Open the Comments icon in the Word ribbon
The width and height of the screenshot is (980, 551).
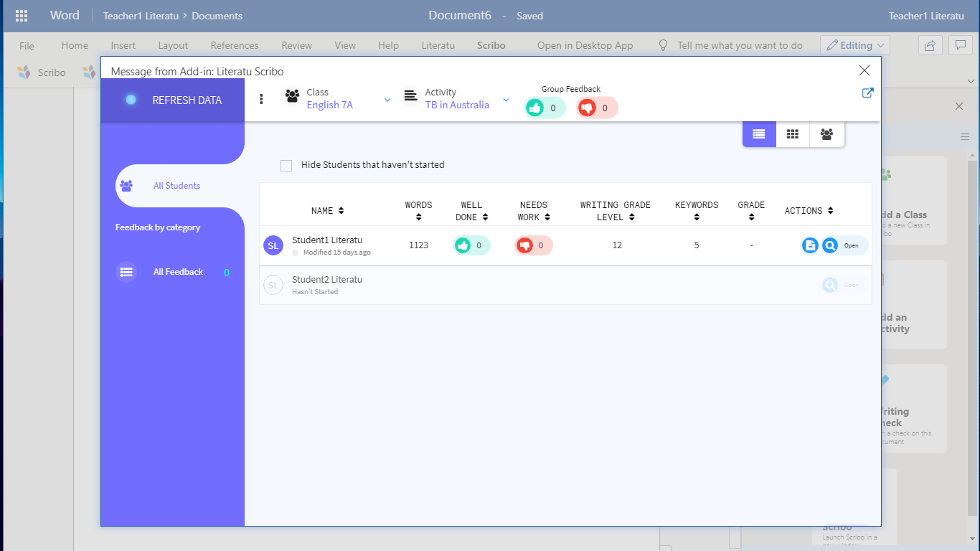click(x=959, y=45)
